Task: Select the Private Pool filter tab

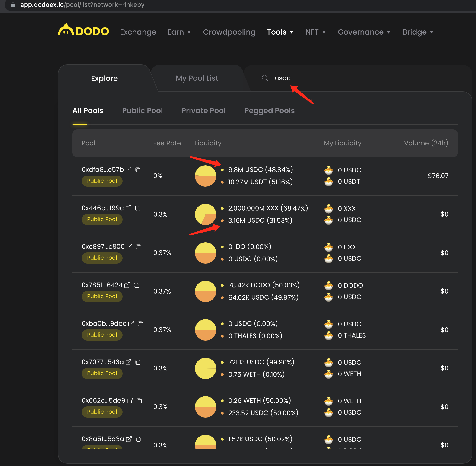Action: [203, 110]
